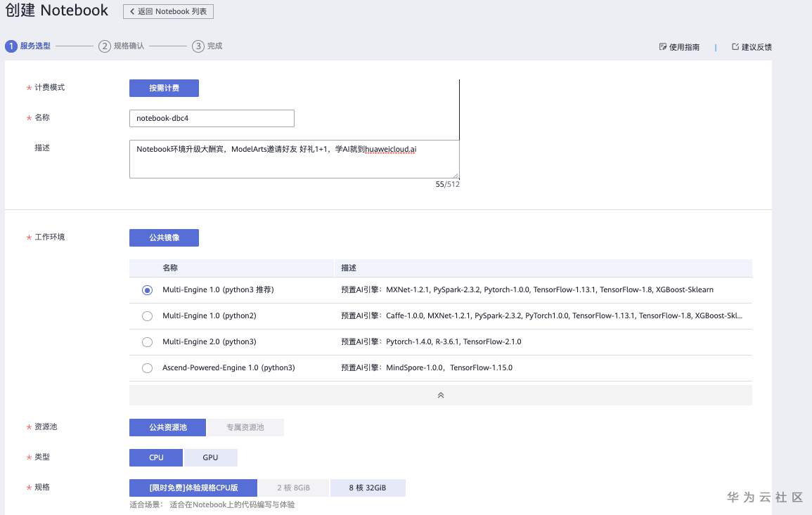Choose the 专属资源池 resource pool tab
This screenshot has width=812, height=515.
pos(245,428)
